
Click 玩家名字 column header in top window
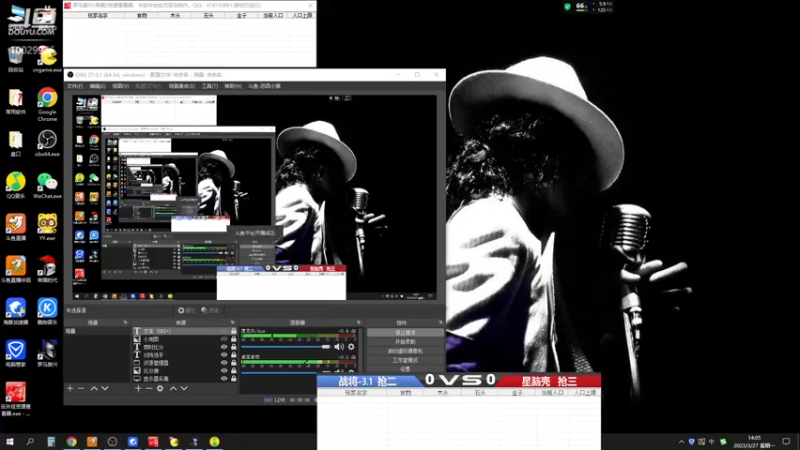pyautogui.click(x=97, y=16)
